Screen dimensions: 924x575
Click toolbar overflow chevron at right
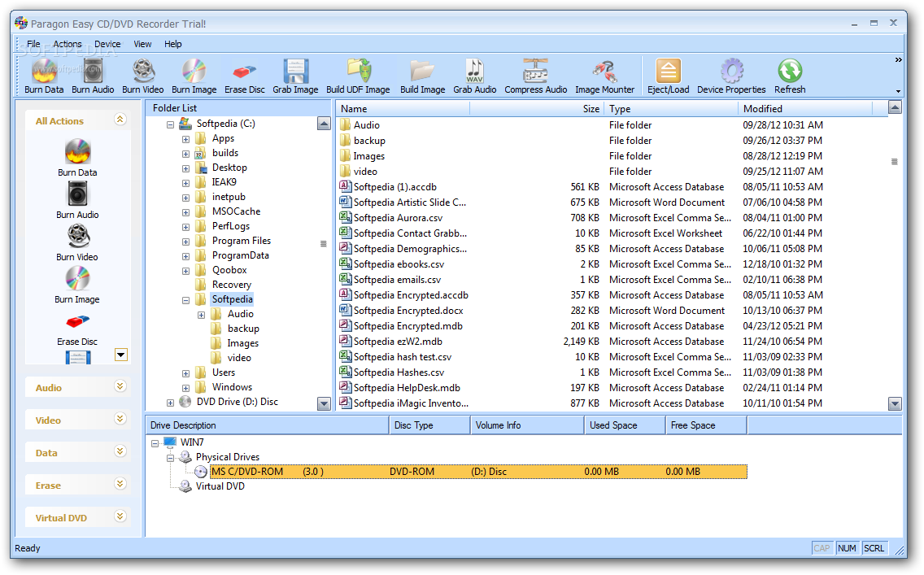(898, 59)
